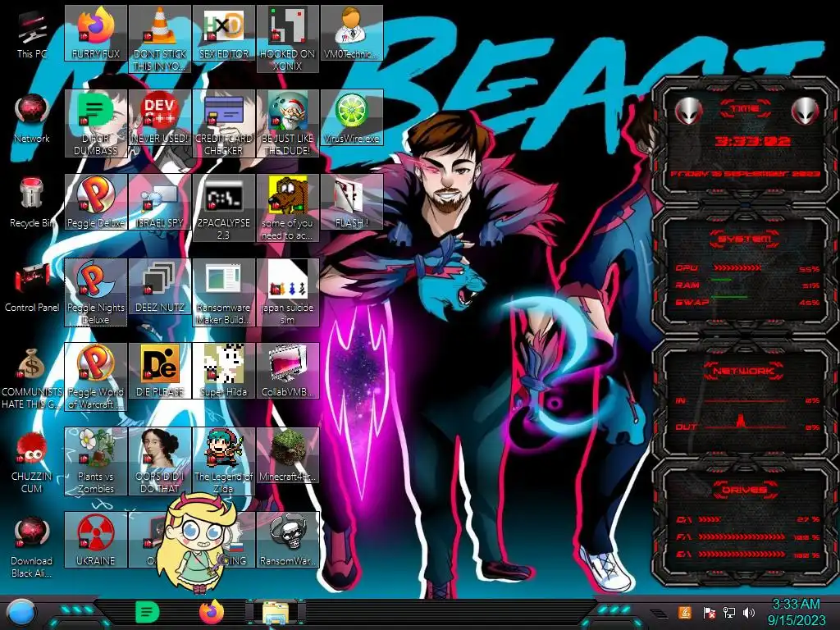
Task: Open the green D FOR DUMBASS desktop icon
Action: point(96,124)
